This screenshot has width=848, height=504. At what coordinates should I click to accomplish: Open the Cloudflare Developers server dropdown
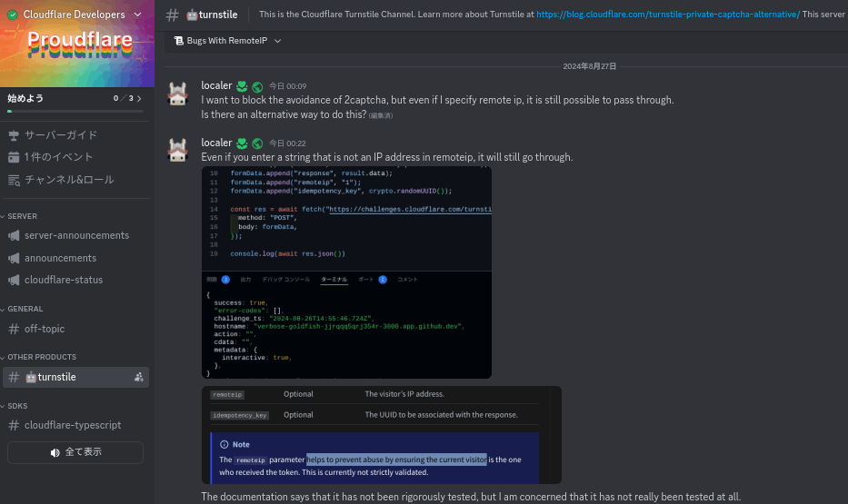coord(137,15)
